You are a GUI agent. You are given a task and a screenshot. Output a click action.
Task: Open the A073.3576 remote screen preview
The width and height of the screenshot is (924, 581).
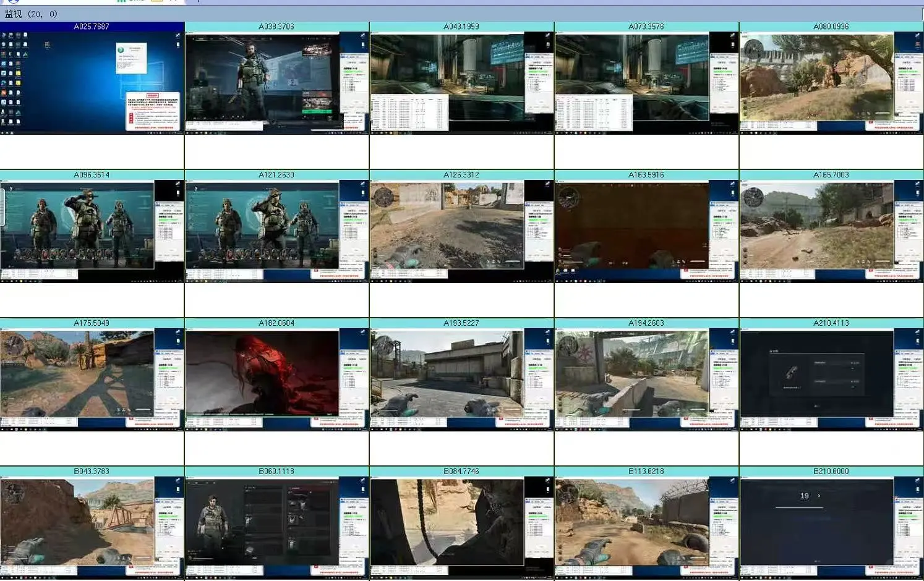click(x=646, y=83)
